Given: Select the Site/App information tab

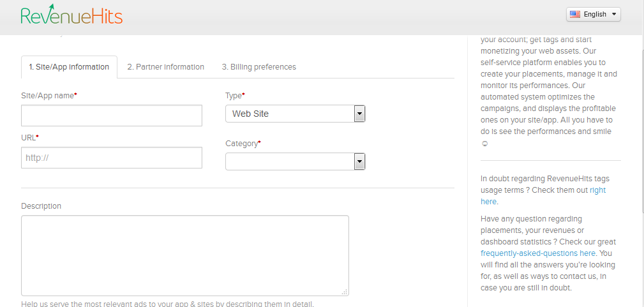Looking at the screenshot, I should [69, 67].
